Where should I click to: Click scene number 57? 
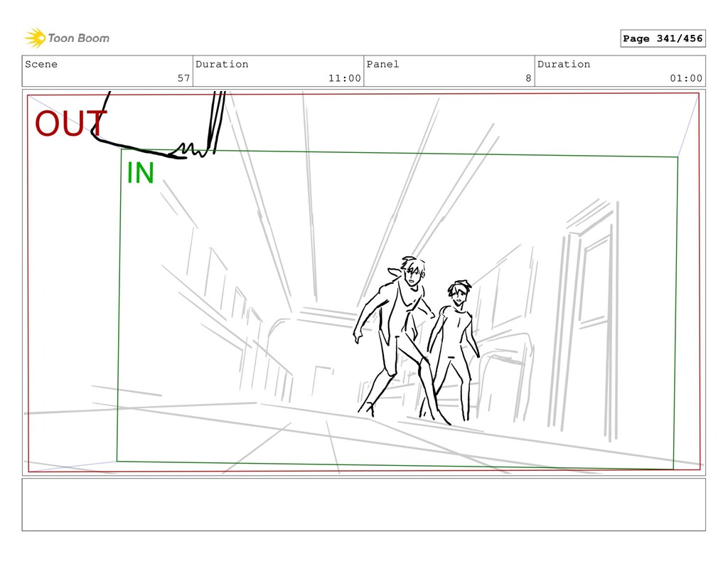[183, 78]
